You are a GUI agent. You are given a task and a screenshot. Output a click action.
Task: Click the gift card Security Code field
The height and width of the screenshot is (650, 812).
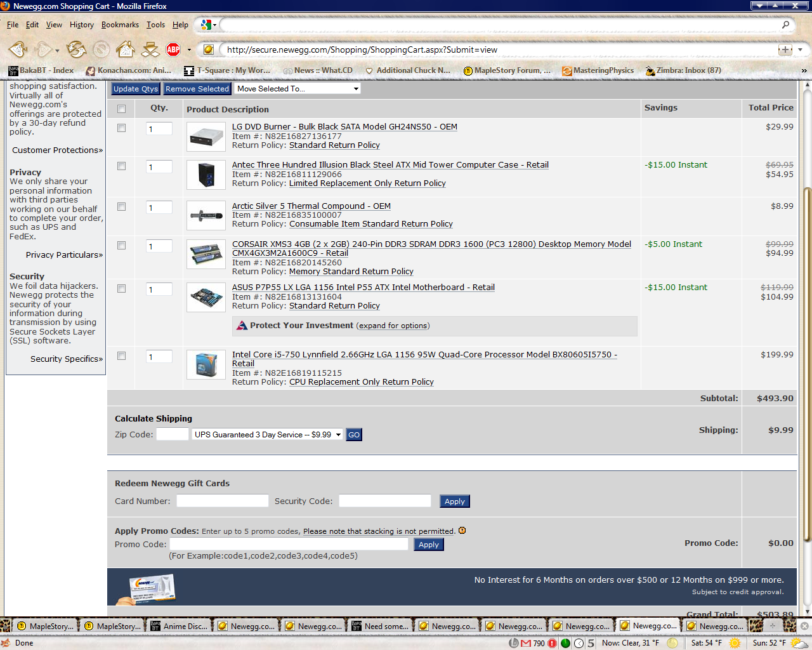tap(385, 501)
